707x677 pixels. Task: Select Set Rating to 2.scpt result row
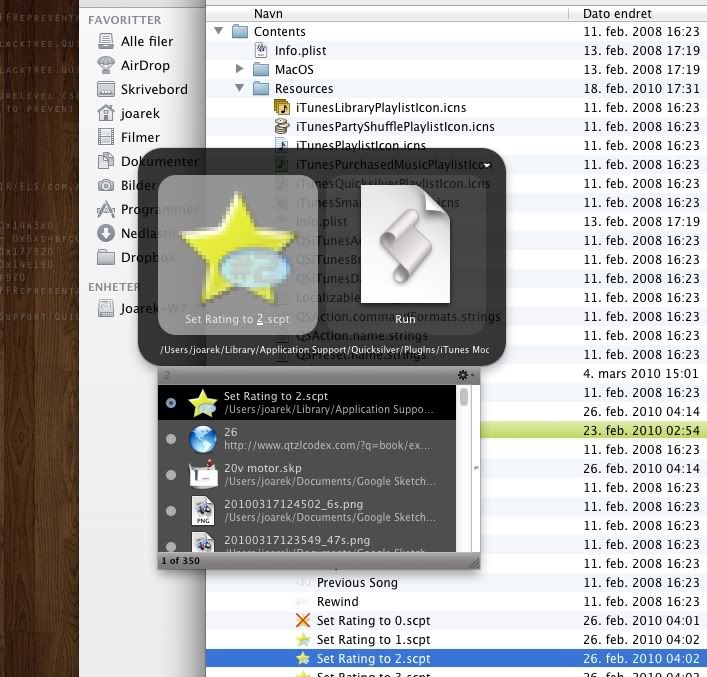pyautogui.click(x=307, y=402)
